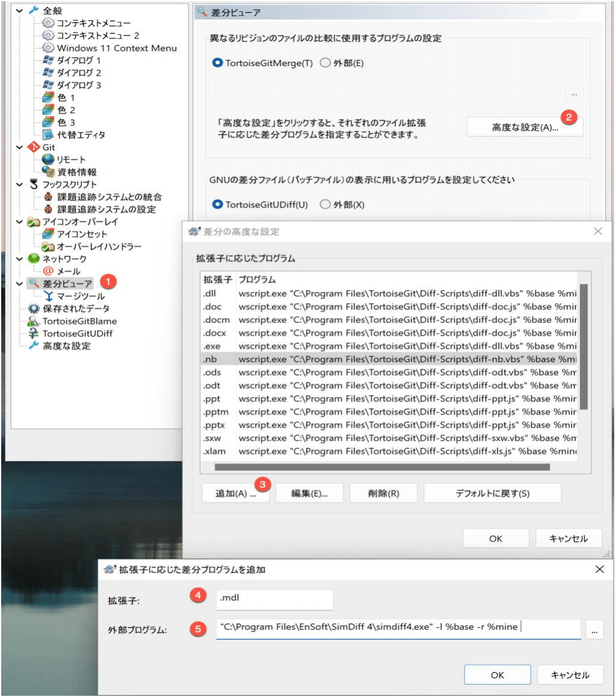Select the .nb row in list

tap(389, 359)
